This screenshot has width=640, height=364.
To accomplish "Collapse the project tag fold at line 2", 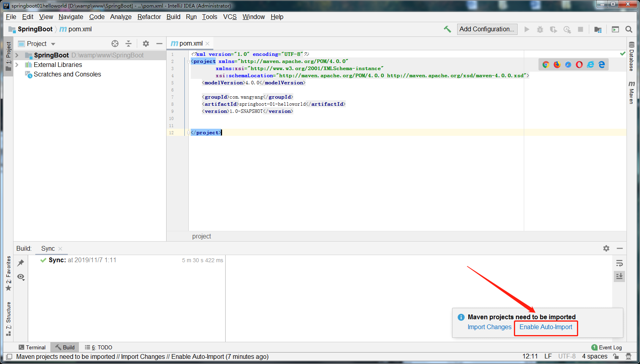I will pyautogui.click(x=188, y=61).
